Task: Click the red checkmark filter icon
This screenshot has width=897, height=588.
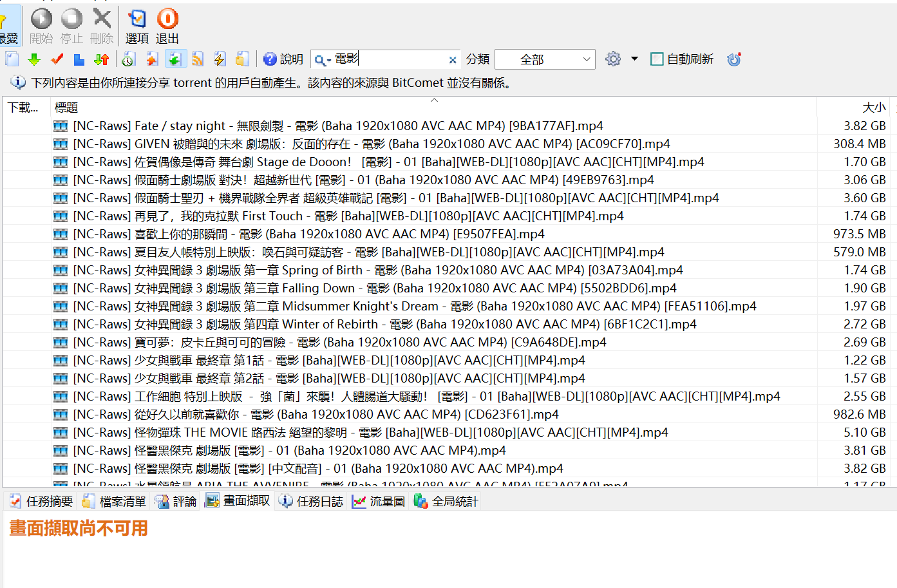Action: [x=57, y=59]
